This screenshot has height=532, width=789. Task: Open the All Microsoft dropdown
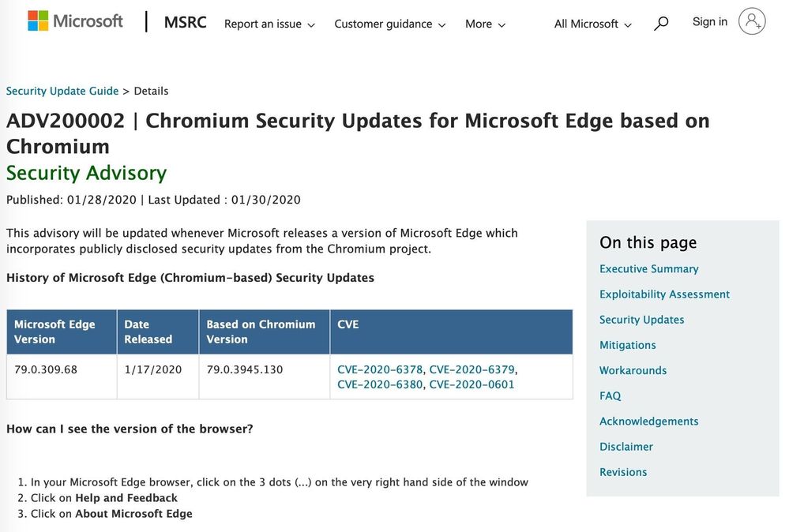593,24
